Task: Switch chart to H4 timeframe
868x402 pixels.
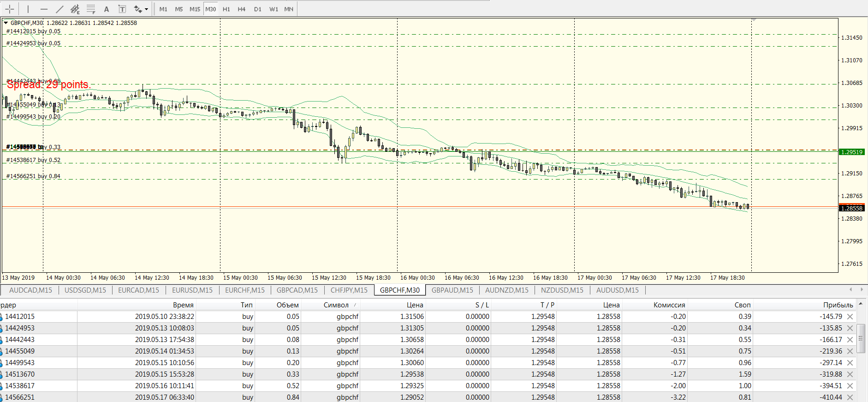Action: [x=242, y=9]
